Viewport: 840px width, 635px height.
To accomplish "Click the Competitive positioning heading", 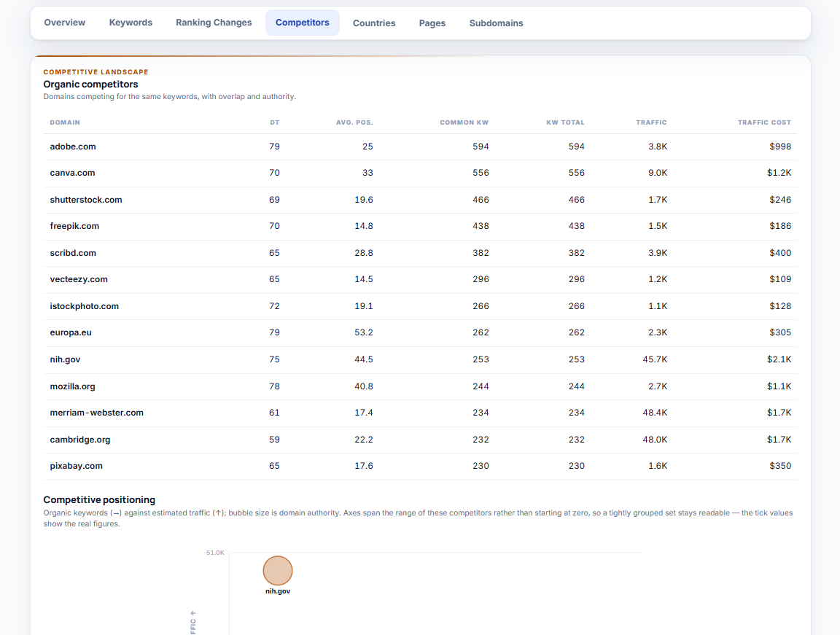I will [99, 499].
